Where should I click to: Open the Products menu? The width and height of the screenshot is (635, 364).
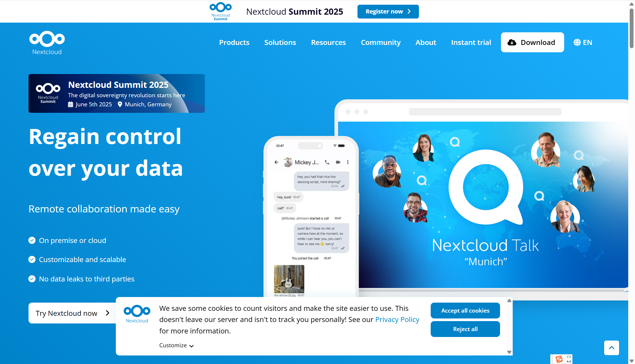pos(234,42)
